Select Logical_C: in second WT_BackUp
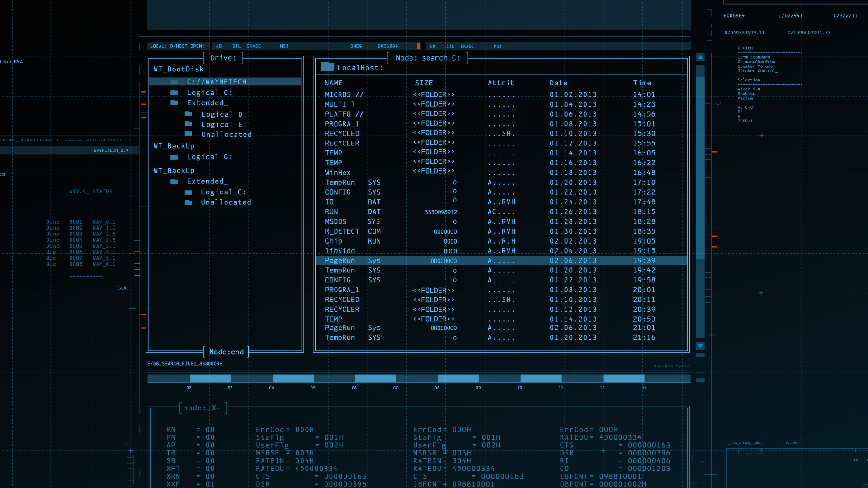868x488 pixels. click(x=223, y=192)
